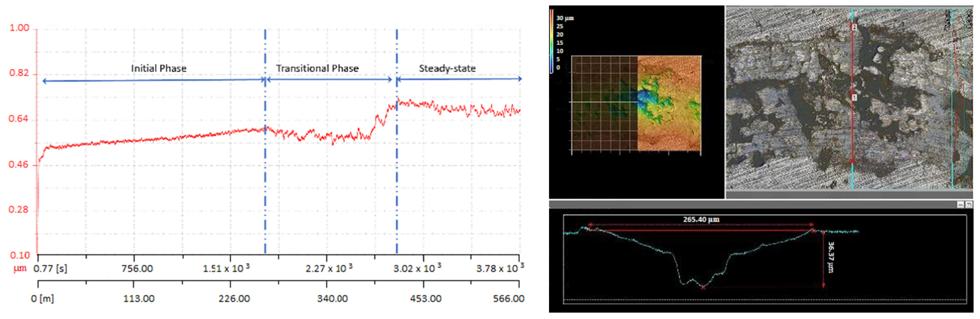Click the Steady-state label
This screenshot has height=319, width=980.
(x=447, y=68)
